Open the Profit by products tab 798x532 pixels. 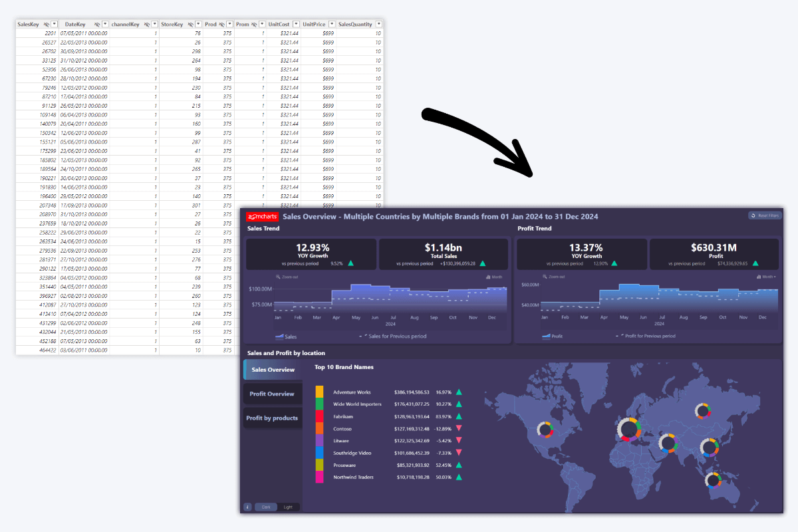click(272, 418)
